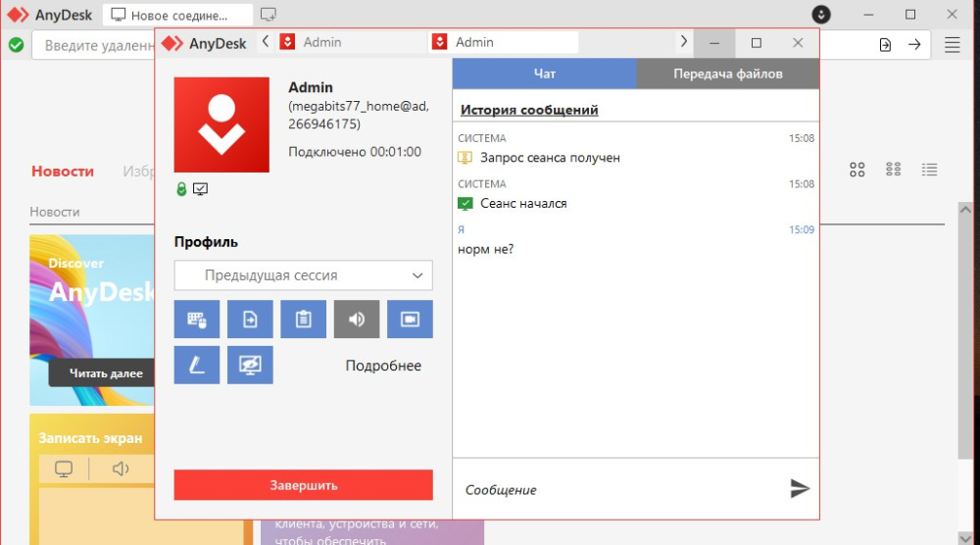This screenshot has height=545, width=980.
Task: Maximize the session window
Action: tap(757, 42)
